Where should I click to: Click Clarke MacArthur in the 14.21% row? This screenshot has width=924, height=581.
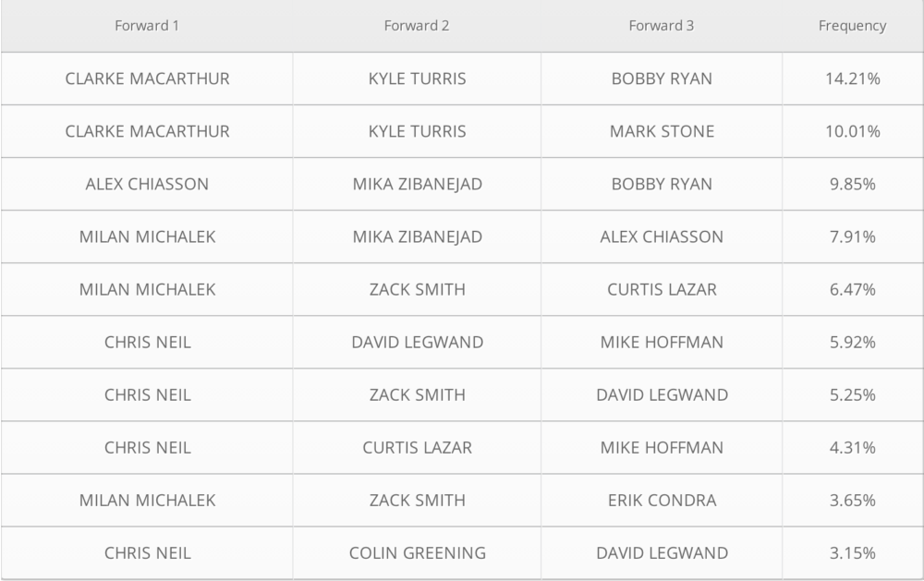[x=148, y=79]
